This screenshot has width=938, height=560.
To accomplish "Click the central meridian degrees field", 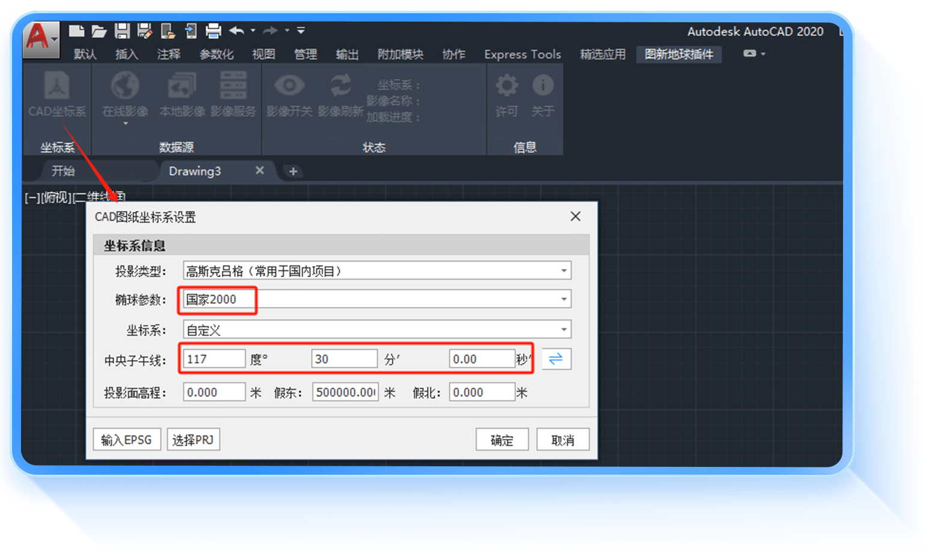I will point(213,359).
